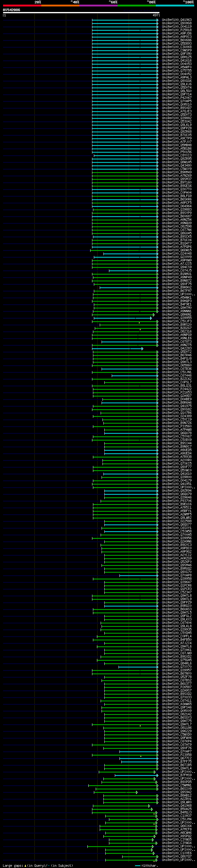
Task: Click the hit label UniRef100_P23958
Action: click(x=177, y=755)
